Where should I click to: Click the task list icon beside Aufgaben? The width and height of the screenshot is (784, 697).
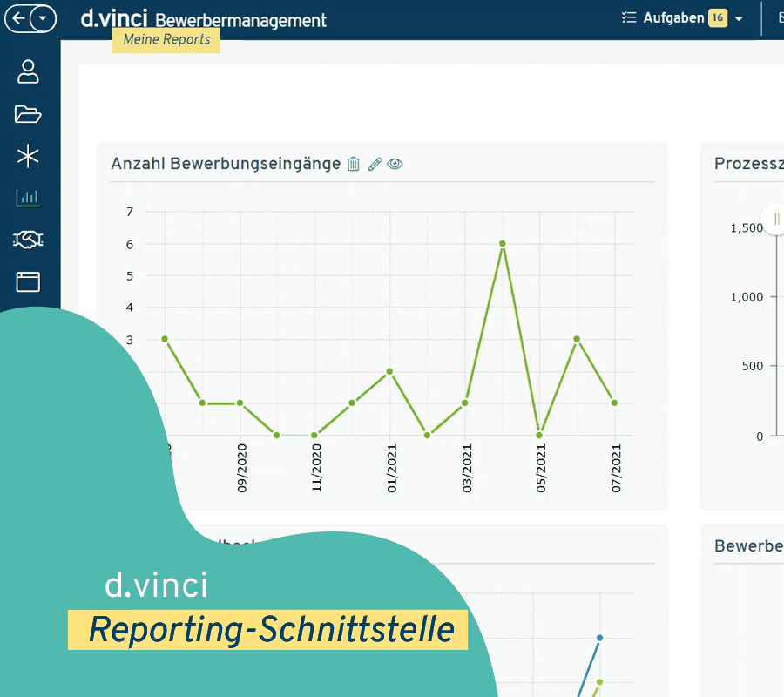coord(629,18)
